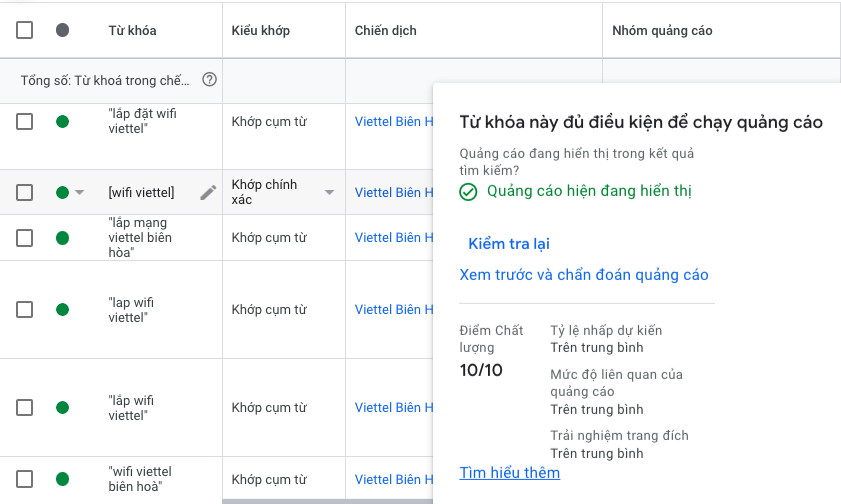
Task: Tick checkbox for "lắp mạng viettel biên hòa"
Action: click(25, 238)
